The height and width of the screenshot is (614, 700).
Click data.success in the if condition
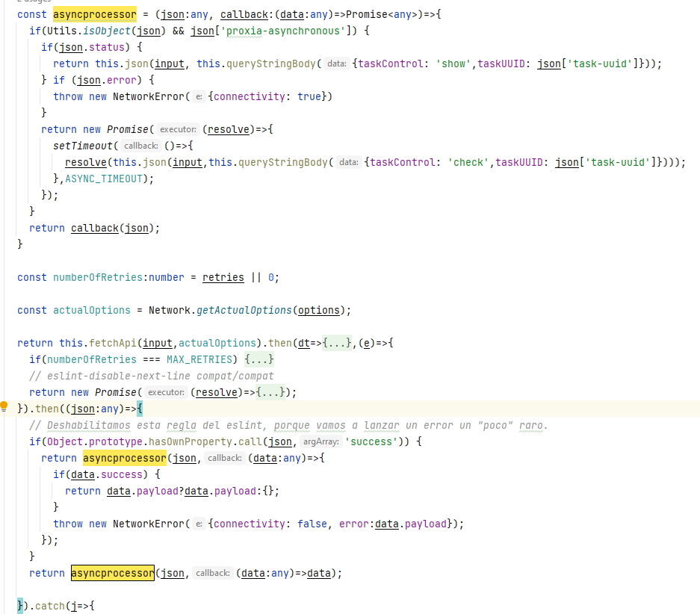(x=107, y=475)
